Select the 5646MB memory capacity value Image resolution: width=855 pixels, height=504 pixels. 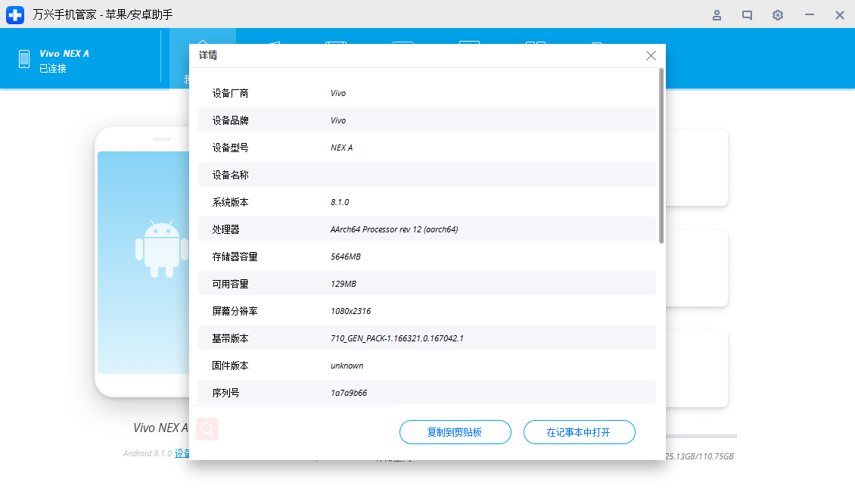pos(346,257)
